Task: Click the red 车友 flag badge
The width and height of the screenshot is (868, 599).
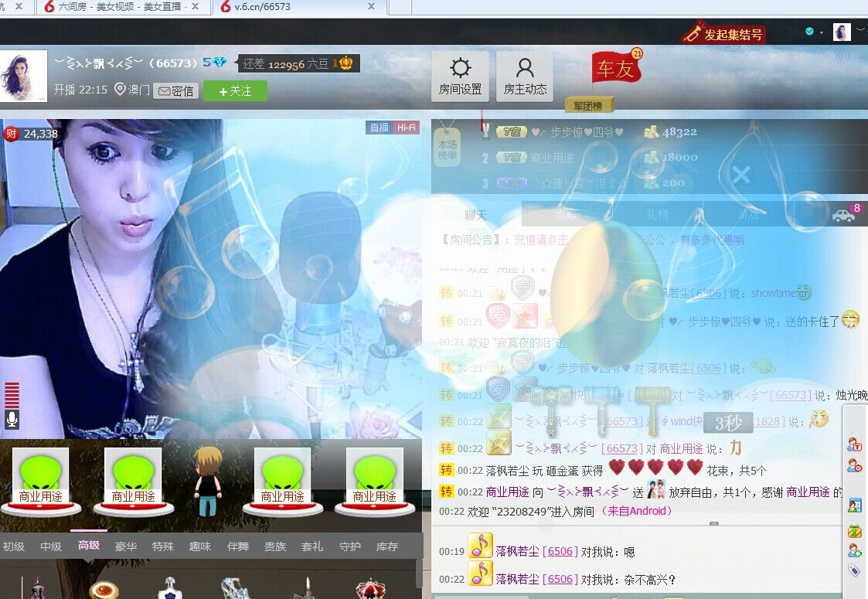Action: (615, 67)
